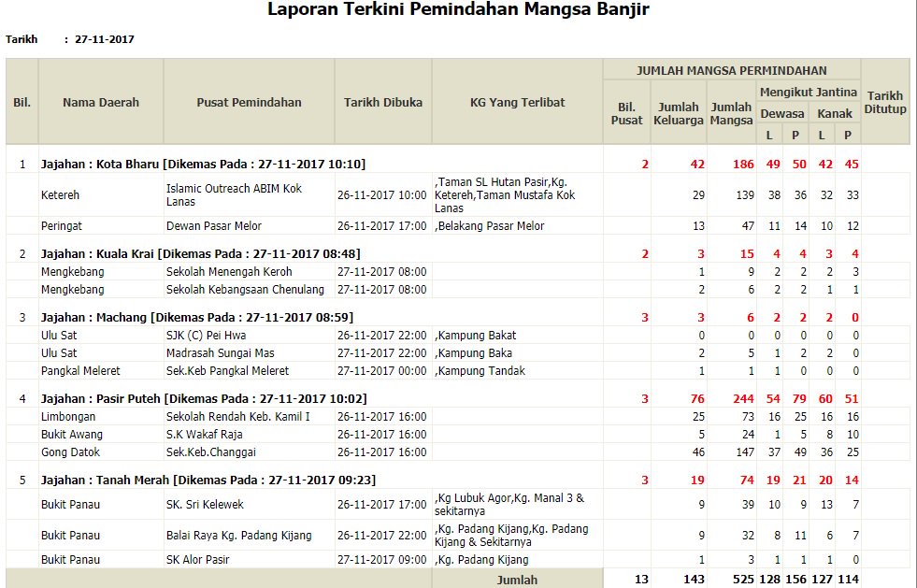Click Kota Bharu victims total 186
This screenshot has width=917, height=588.
pyautogui.click(x=743, y=164)
